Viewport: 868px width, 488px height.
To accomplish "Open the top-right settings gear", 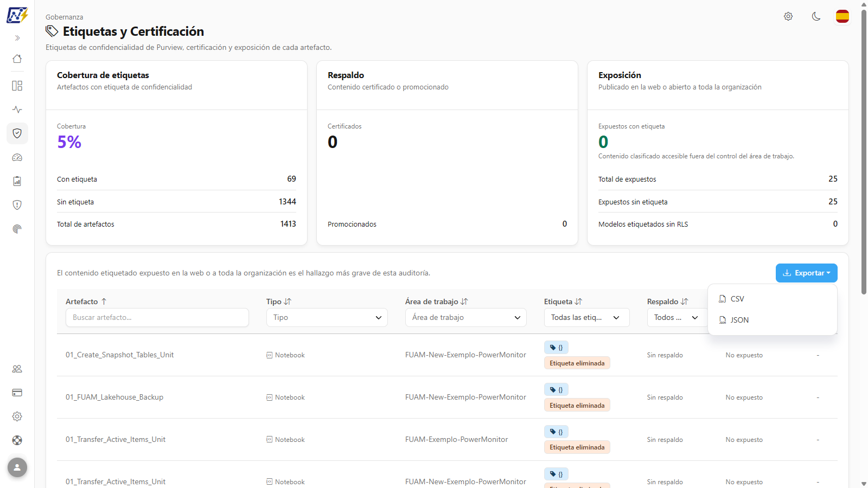I will [788, 16].
